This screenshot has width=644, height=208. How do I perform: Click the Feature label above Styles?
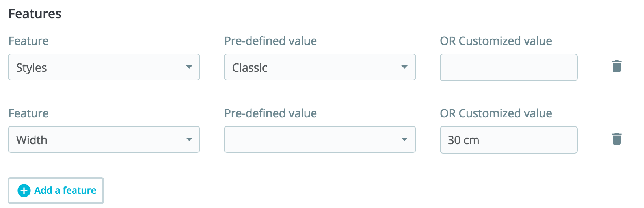[x=29, y=41]
